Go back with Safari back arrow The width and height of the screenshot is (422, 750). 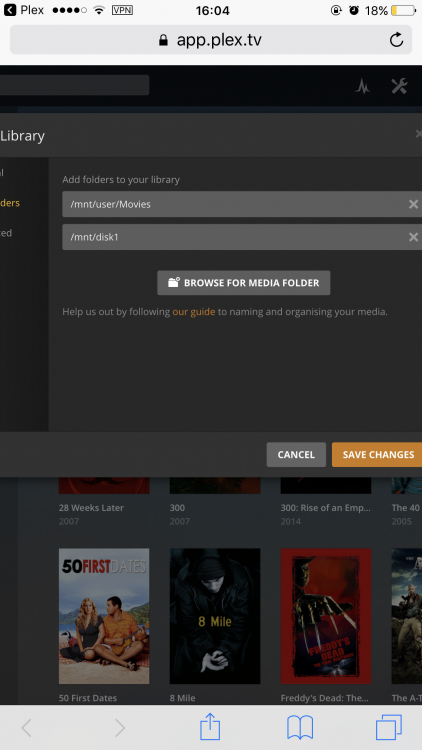click(26, 728)
